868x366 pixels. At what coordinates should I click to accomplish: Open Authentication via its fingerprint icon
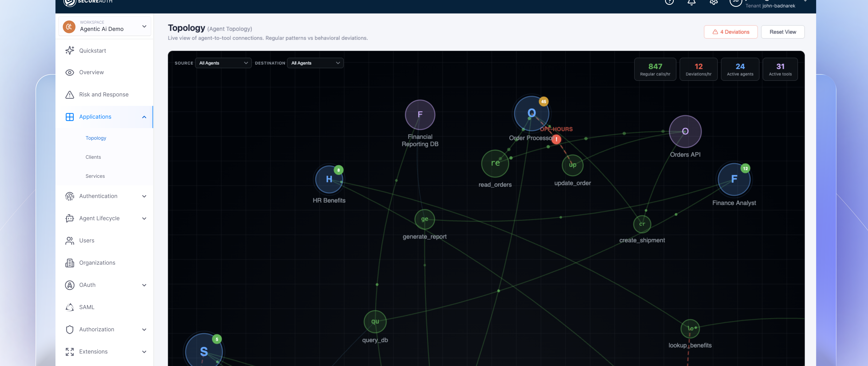click(x=70, y=196)
